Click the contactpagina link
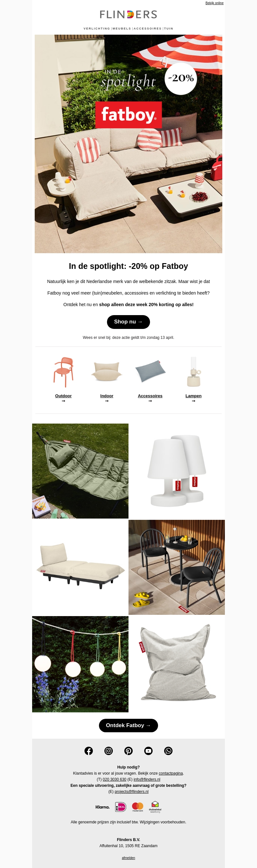Screen dimensions: 257x868 click(x=171, y=773)
